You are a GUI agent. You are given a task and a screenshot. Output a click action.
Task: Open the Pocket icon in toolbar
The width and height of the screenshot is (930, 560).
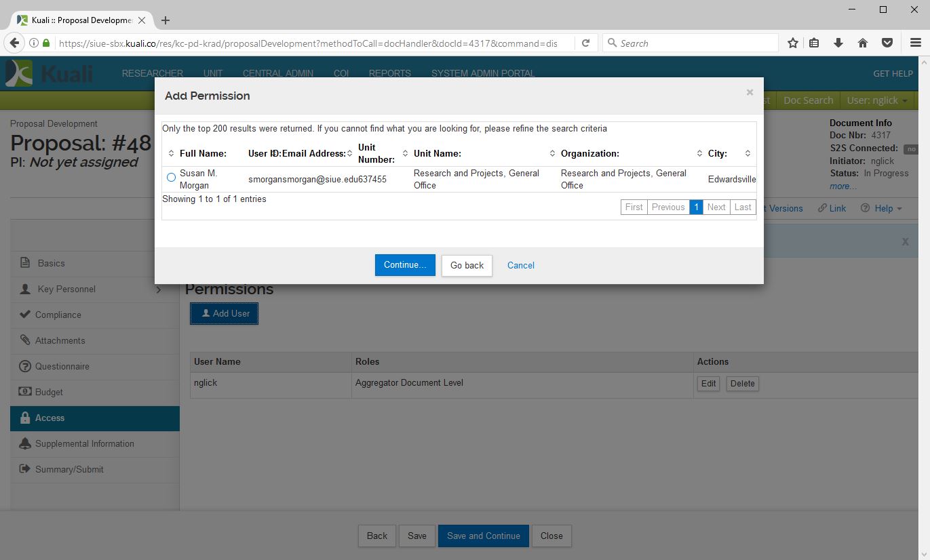[887, 43]
